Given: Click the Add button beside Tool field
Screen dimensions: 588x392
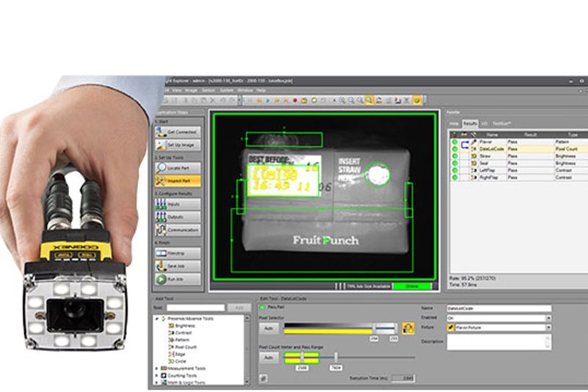Looking at the screenshot, I should (x=240, y=308).
